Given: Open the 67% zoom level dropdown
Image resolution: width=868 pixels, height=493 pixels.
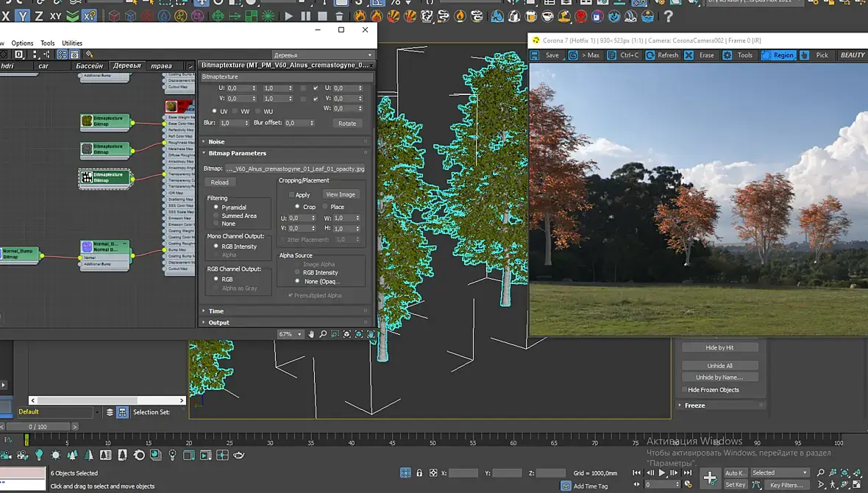Looking at the screenshot, I should [290, 334].
